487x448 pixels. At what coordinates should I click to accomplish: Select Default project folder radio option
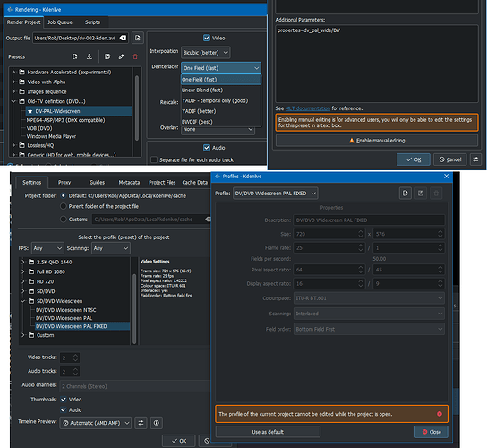(x=64, y=196)
